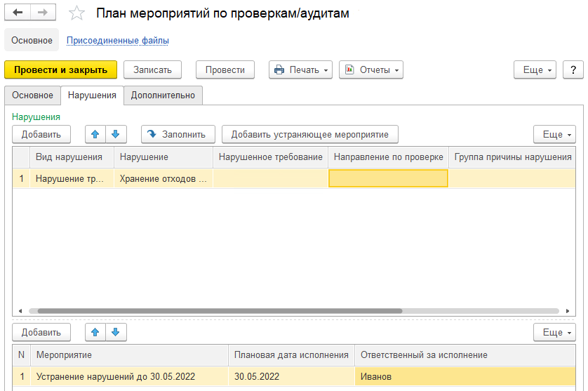Expand the Еще menu of violations table
Viewport: 588px width, 391px height.
click(554, 134)
